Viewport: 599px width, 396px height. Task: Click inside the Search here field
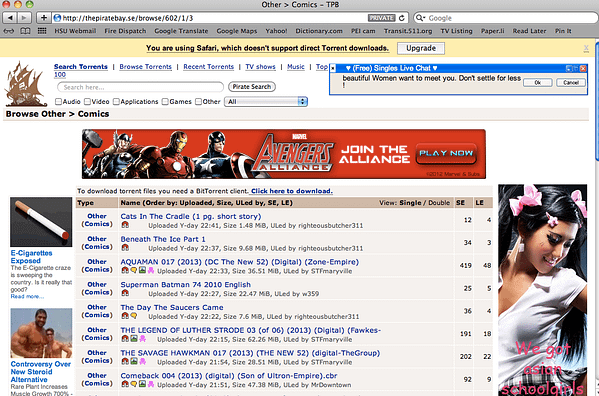pos(140,87)
